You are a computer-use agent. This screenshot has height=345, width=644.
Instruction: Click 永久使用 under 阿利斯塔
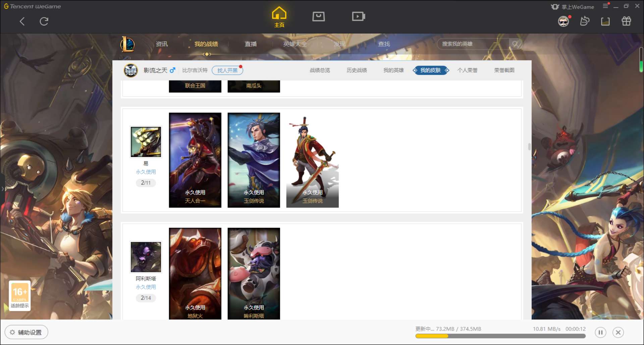click(x=146, y=287)
